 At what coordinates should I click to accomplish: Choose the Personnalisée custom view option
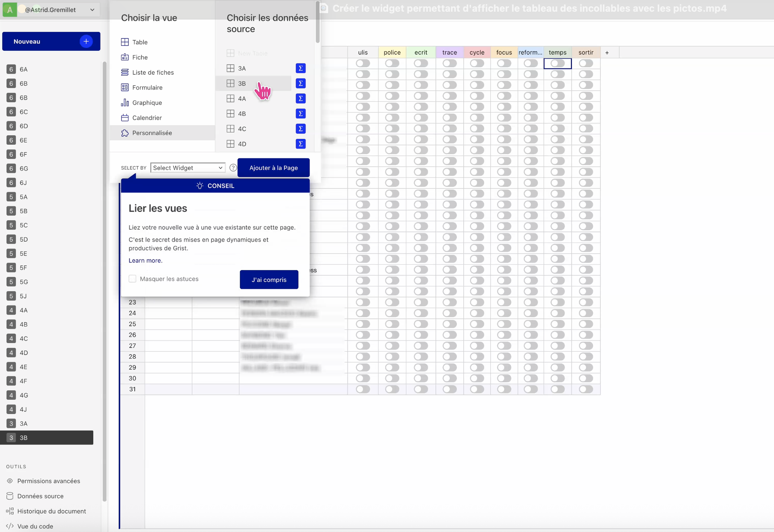pos(152,133)
